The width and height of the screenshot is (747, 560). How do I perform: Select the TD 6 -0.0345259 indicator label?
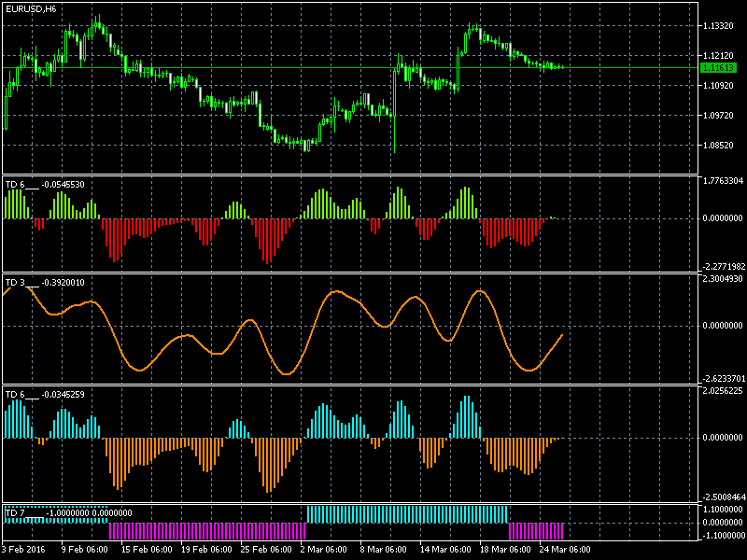coord(45,394)
